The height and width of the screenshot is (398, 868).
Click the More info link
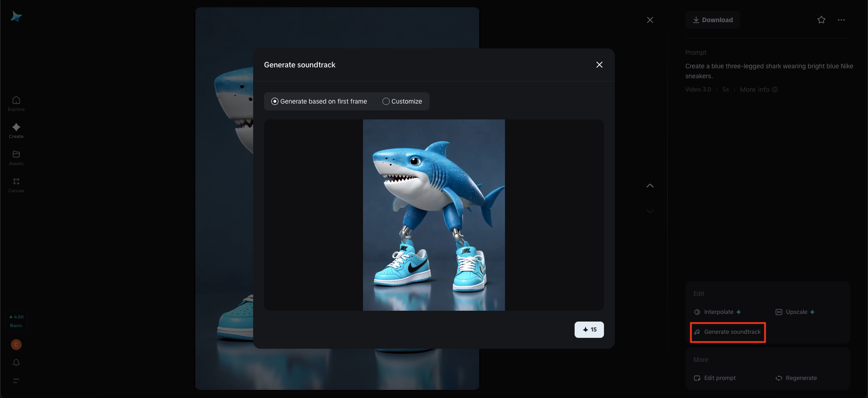(x=759, y=90)
